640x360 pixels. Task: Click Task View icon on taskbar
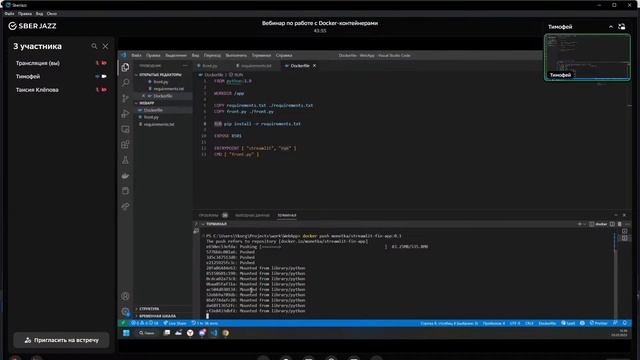click(167, 333)
